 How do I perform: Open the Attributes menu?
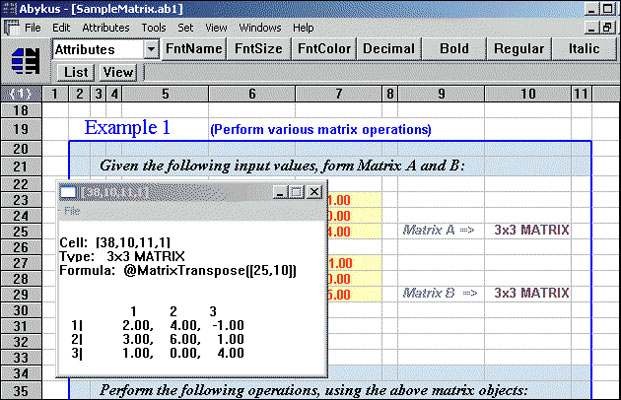coord(105,27)
